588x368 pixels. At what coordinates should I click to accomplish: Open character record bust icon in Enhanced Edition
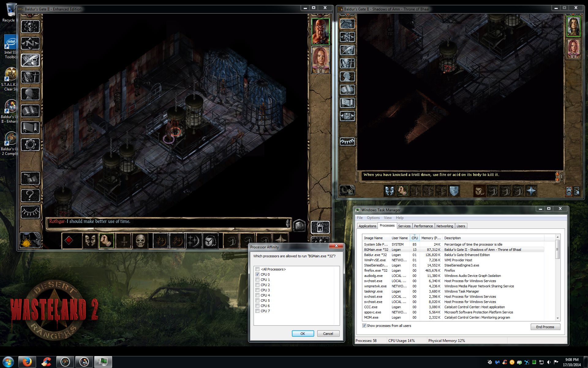[30, 94]
